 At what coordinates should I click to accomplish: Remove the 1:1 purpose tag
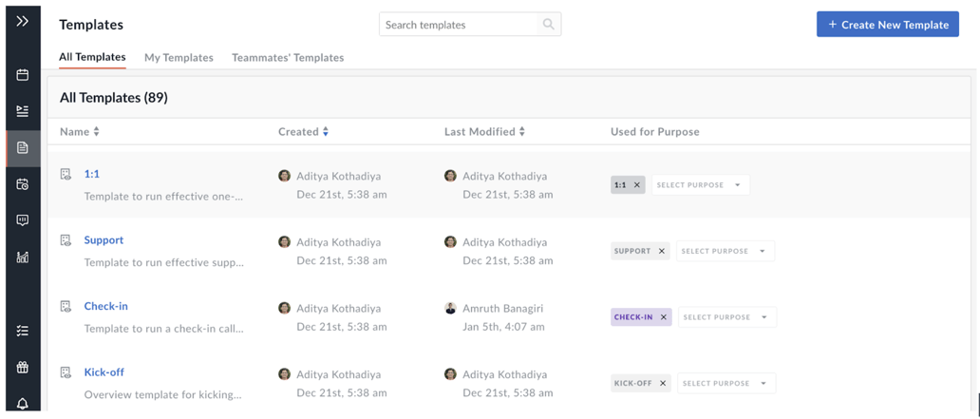[x=637, y=185]
